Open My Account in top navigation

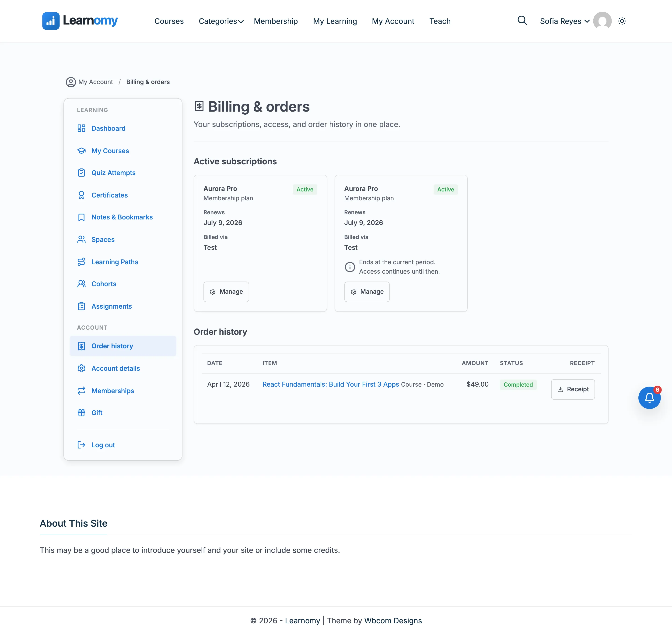point(393,21)
